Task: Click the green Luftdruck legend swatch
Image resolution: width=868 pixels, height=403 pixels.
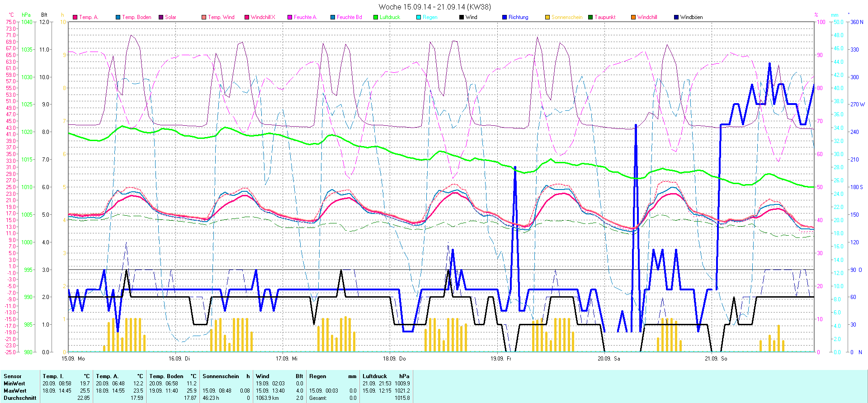Action: point(376,17)
